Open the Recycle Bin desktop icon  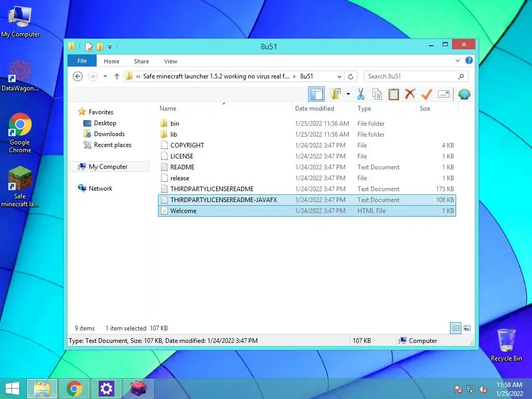tap(506, 345)
